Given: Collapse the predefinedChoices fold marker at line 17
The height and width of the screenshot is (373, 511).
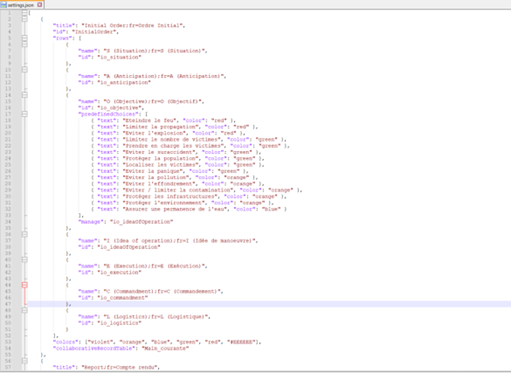Looking at the screenshot, I should [x=25, y=114].
